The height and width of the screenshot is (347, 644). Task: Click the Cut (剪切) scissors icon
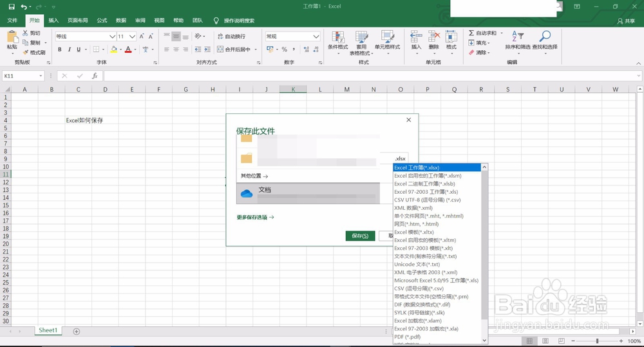click(26, 33)
